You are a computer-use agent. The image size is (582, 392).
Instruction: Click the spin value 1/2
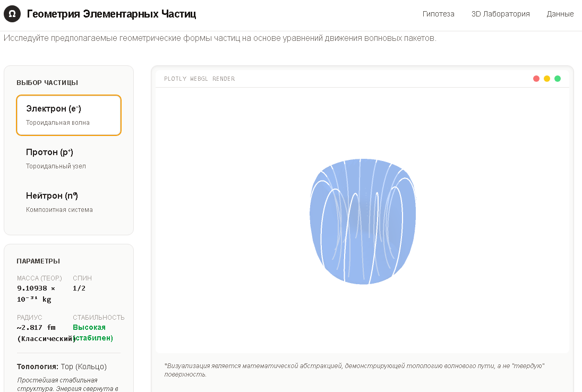(x=79, y=288)
